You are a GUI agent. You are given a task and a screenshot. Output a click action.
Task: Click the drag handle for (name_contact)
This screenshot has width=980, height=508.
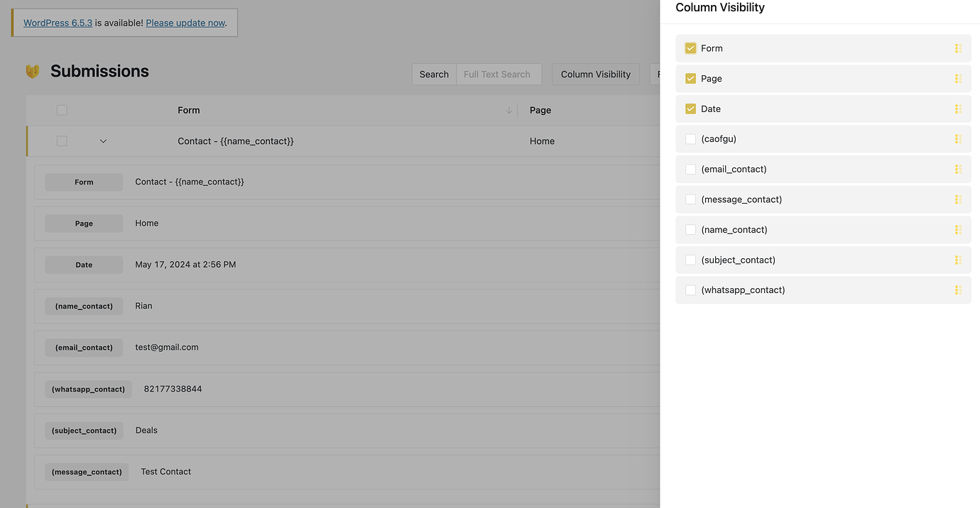click(x=958, y=230)
